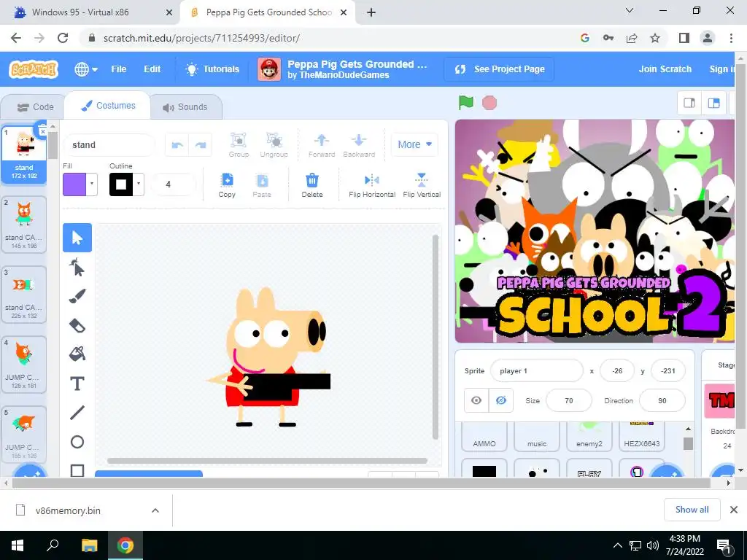Select the Circle tool
This screenshot has width=747, height=560.
pos(77,442)
